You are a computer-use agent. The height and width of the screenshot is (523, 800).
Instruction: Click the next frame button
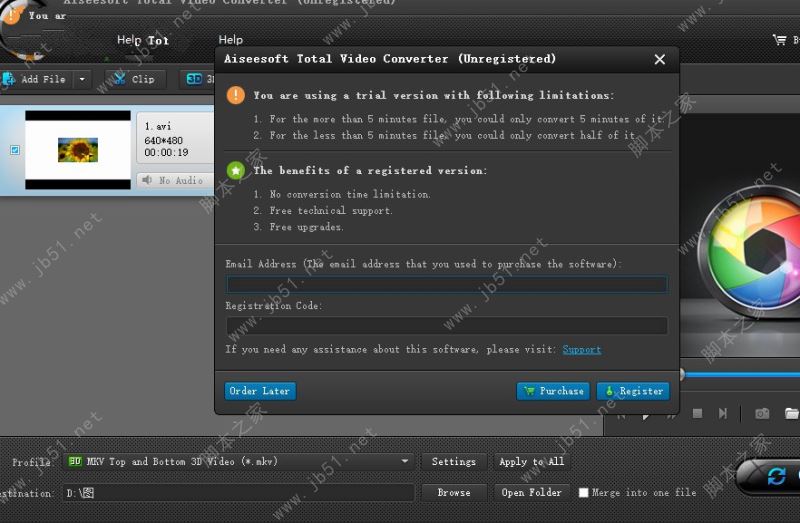click(x=722, y=413)
